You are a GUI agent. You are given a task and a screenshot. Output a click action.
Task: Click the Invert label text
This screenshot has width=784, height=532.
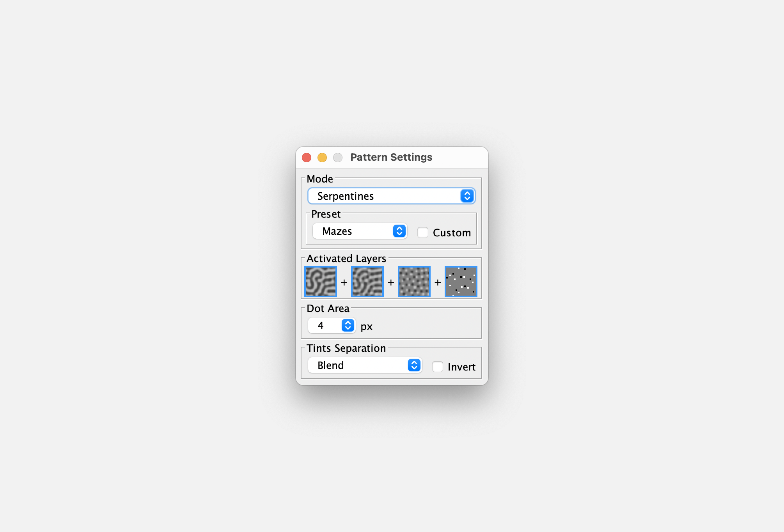461,367
